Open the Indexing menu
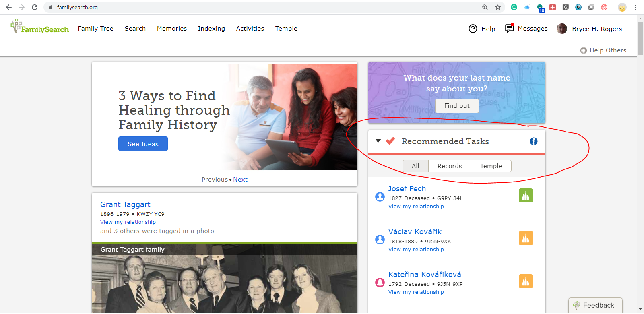 tap(211, 29)
